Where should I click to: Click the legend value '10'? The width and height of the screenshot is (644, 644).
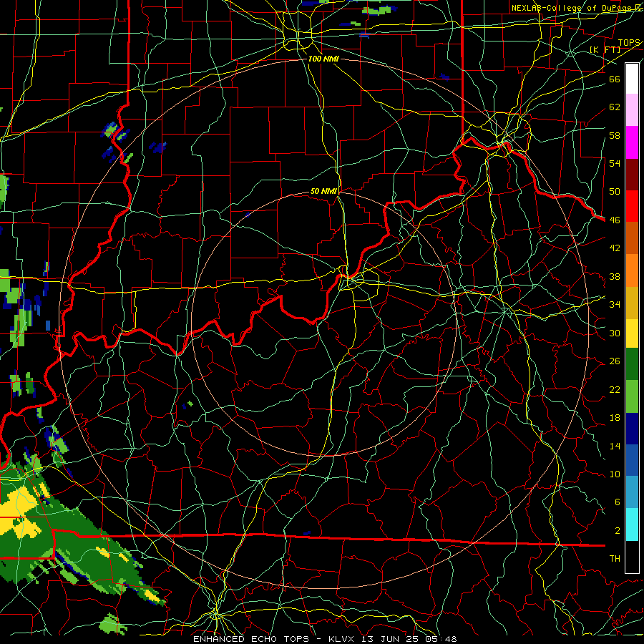[x=615, y=474]
